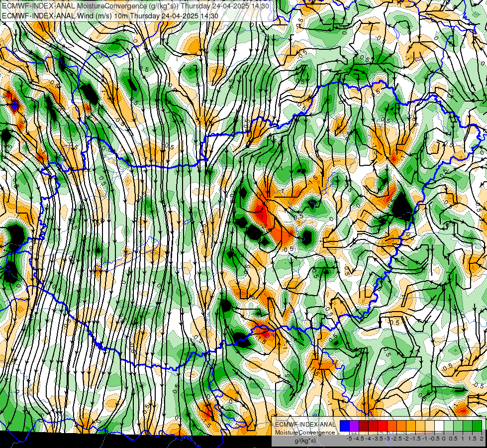The image size is (487, 448).
Task: Click the -2.5 legend scale label
Action: click(x=396, y=439)
